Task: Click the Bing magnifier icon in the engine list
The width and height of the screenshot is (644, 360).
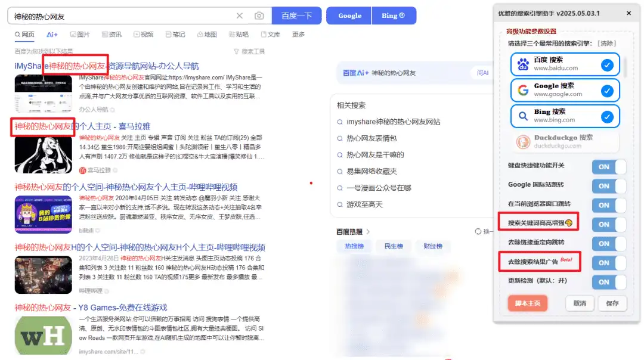Action: point(523,116)
